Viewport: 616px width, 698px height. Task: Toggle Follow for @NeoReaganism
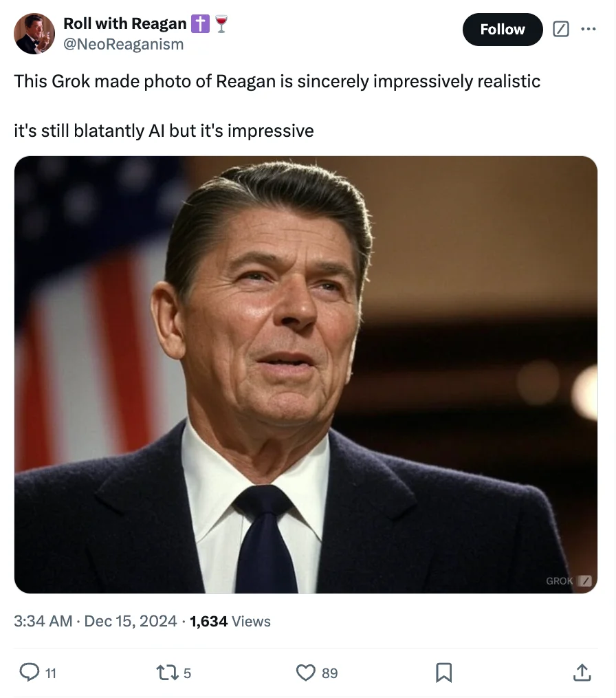[502, 30]
